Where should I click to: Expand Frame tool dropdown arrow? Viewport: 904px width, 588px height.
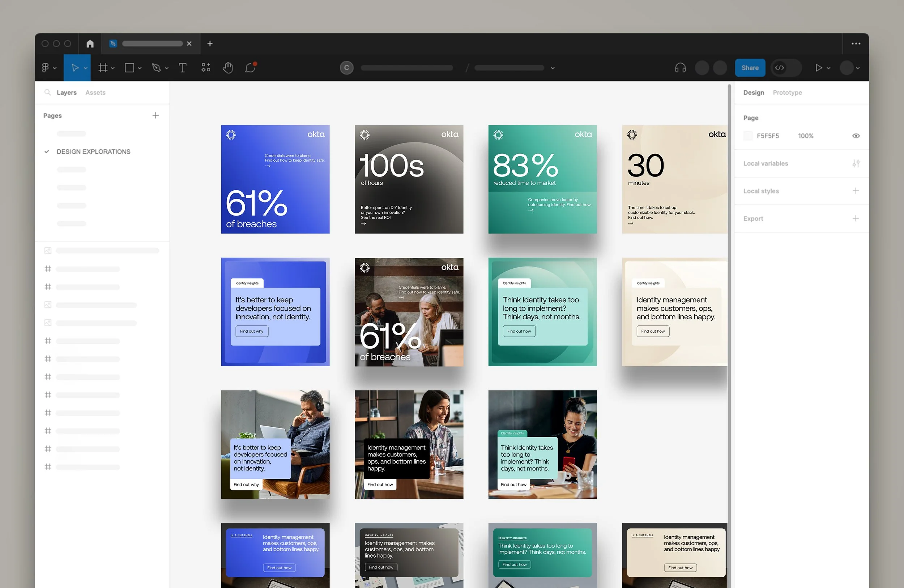click(x=113, y=68)
